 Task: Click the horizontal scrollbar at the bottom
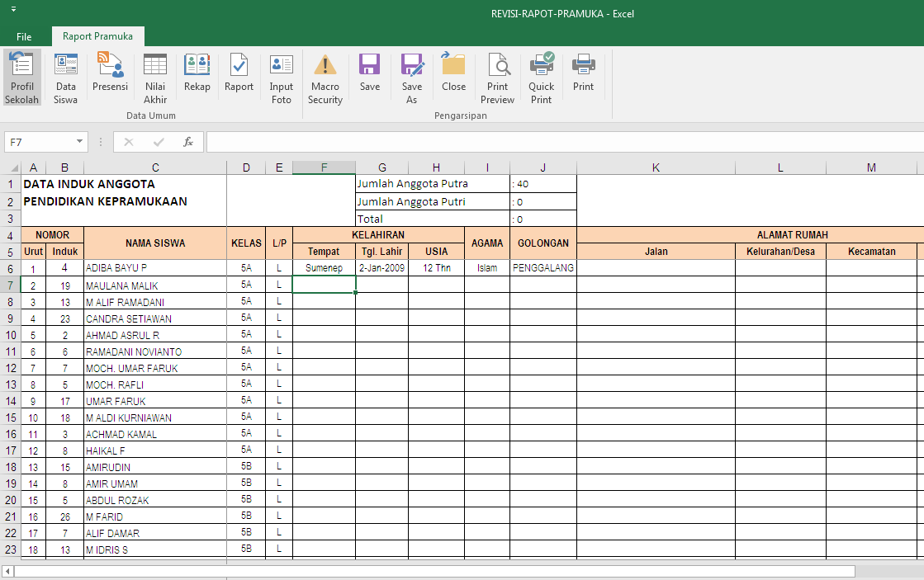(429, 570)
